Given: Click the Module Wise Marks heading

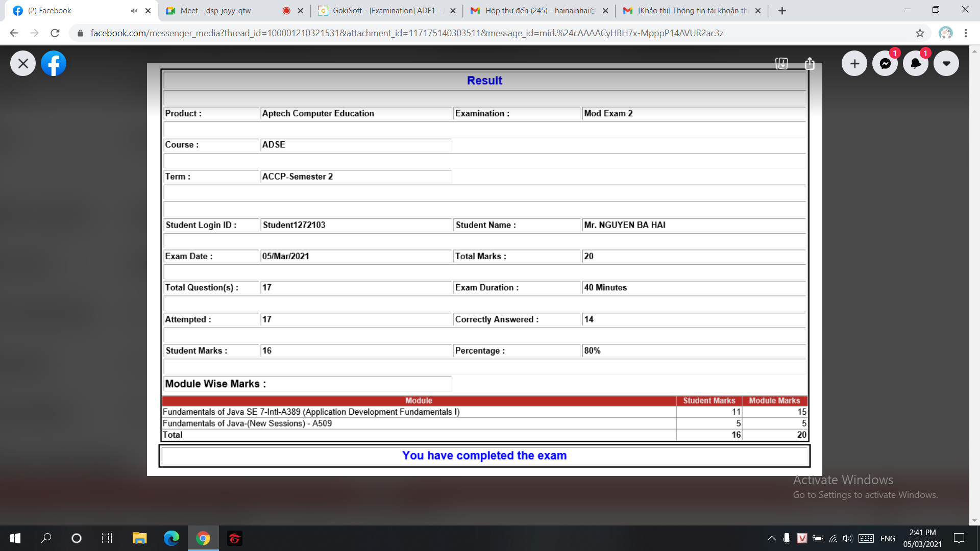Looking at the screenshot, I should 215,384.
